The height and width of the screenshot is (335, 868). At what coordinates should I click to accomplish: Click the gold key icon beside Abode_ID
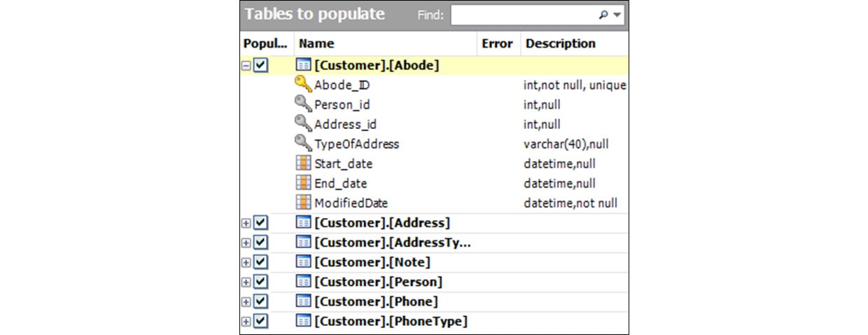point(303,85)
